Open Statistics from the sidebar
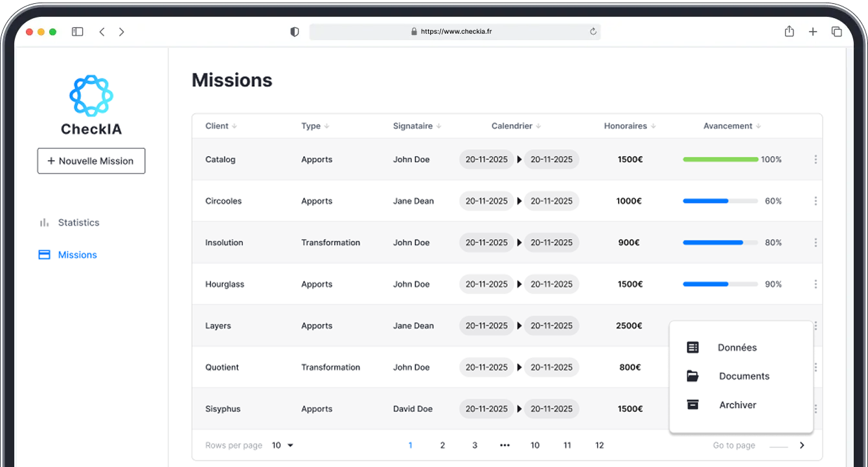 tap(78, 222)
